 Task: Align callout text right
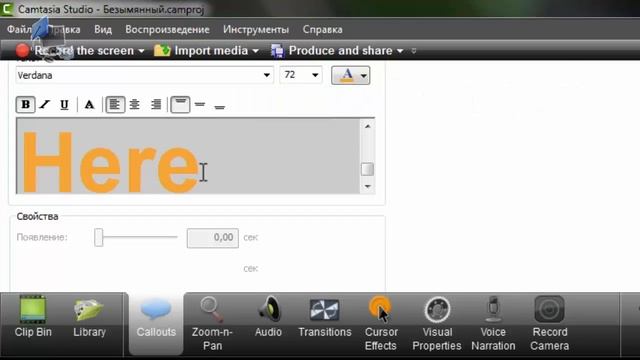coord(156,104)
